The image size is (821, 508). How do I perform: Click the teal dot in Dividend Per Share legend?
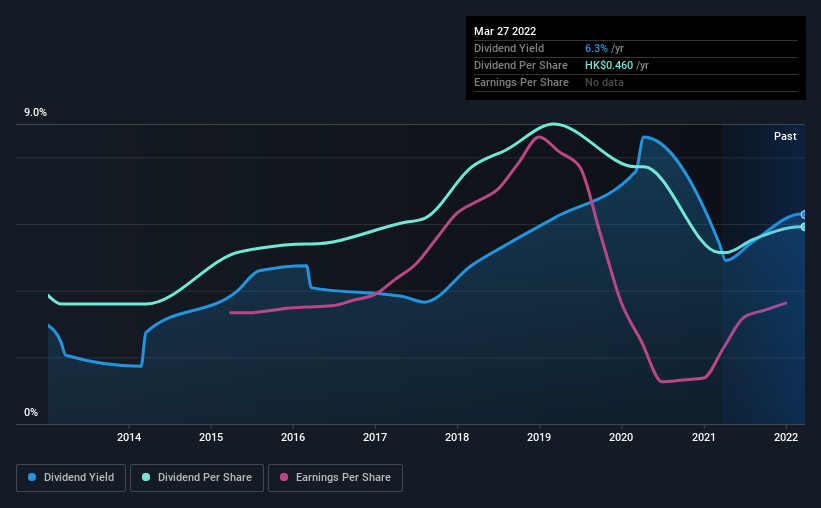(146, 477)
